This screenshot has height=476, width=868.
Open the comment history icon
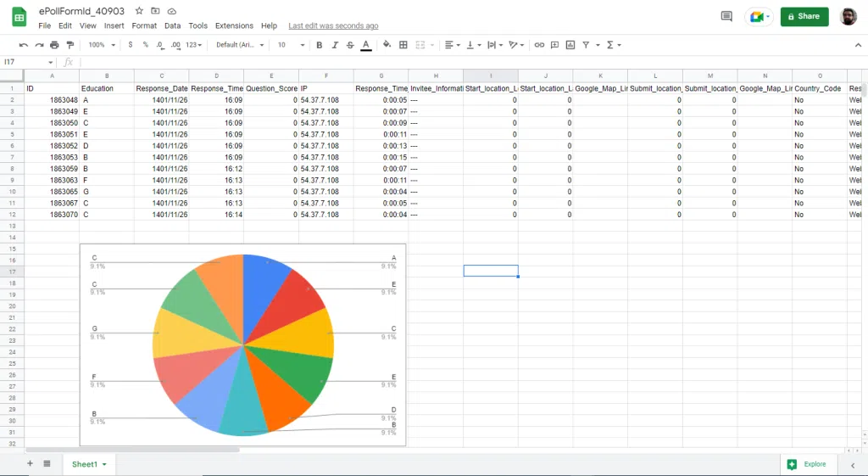[726, 17]
